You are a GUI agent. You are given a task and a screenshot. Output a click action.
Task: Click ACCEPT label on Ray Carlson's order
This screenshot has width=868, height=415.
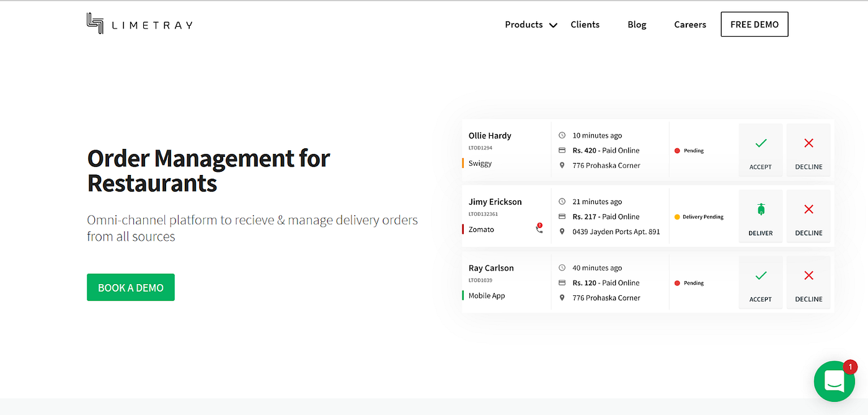click(761, 299)
